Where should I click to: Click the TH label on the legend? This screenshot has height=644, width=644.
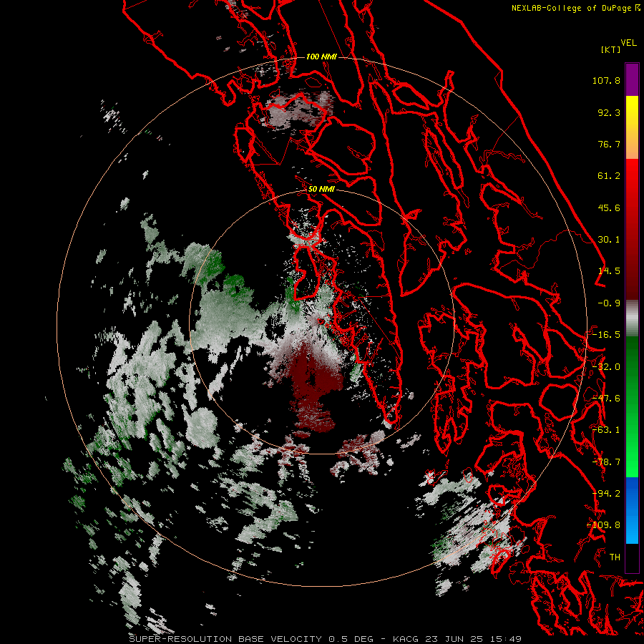coord(615,557)
